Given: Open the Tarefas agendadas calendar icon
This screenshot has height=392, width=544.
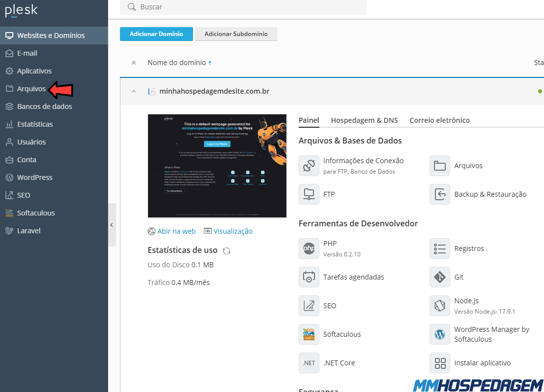Looking at the screenshot, I should pyautogui.click(x=309, y=277).
